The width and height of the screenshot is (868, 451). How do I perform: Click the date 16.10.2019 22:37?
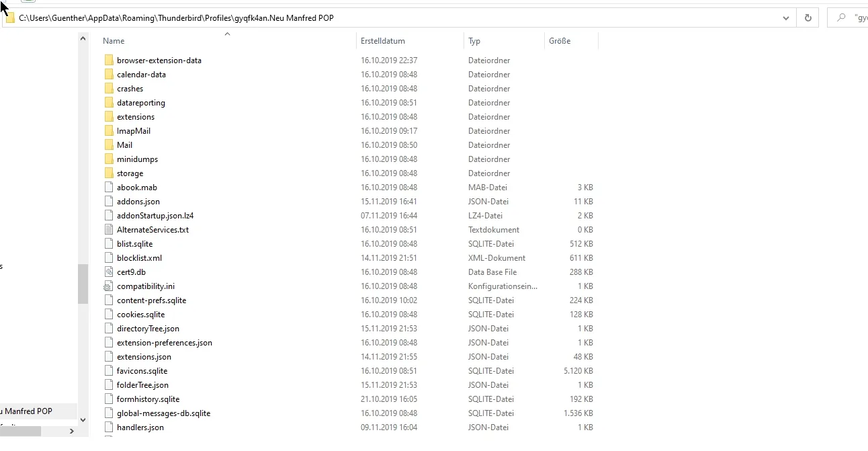389,60
